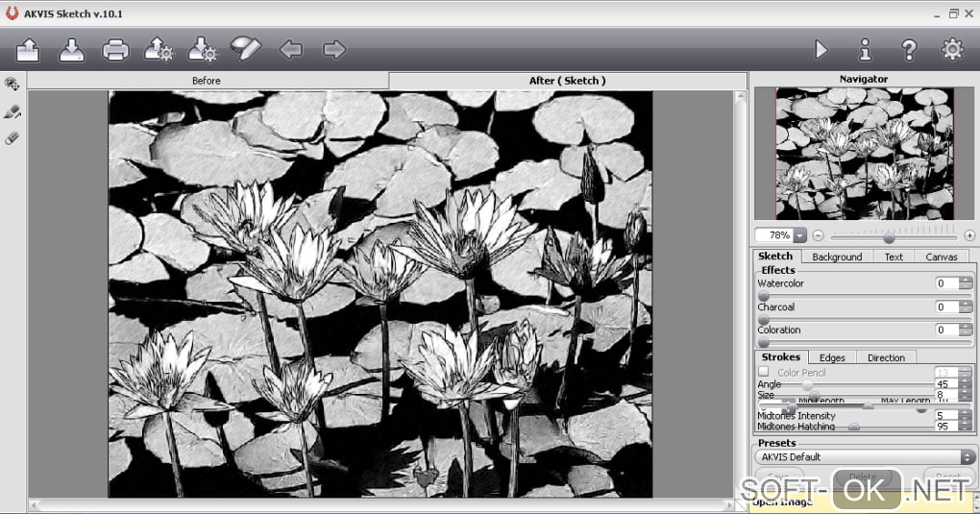The image size is (980, 514).
Task: Print the image with the printer icon
Action: click(115, 50)
